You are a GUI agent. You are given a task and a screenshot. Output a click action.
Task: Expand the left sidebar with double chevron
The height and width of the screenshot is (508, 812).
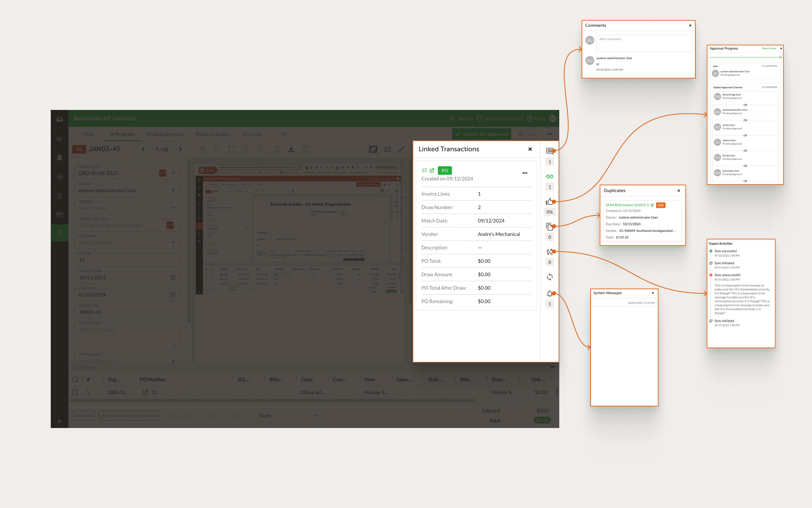point(59,421)
